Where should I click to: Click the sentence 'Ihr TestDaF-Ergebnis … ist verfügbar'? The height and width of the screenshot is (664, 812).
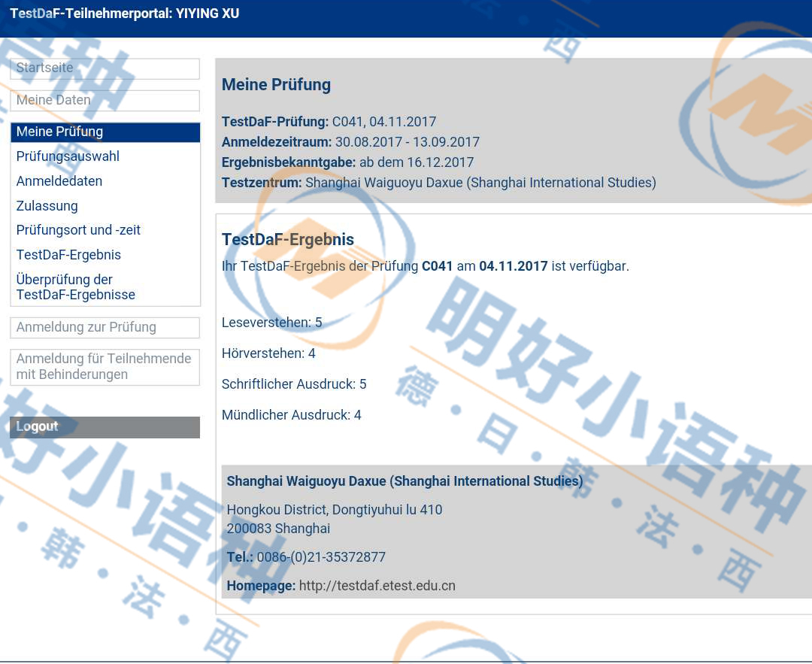tap(425, 266)
